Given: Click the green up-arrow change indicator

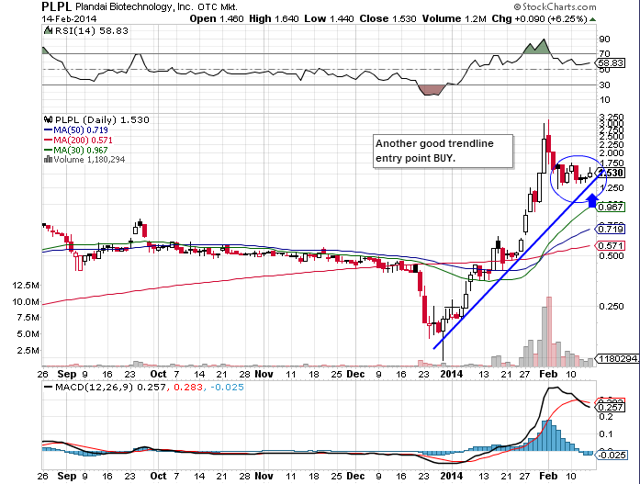Looking at the screenshot, I should (x=592, y=19).
